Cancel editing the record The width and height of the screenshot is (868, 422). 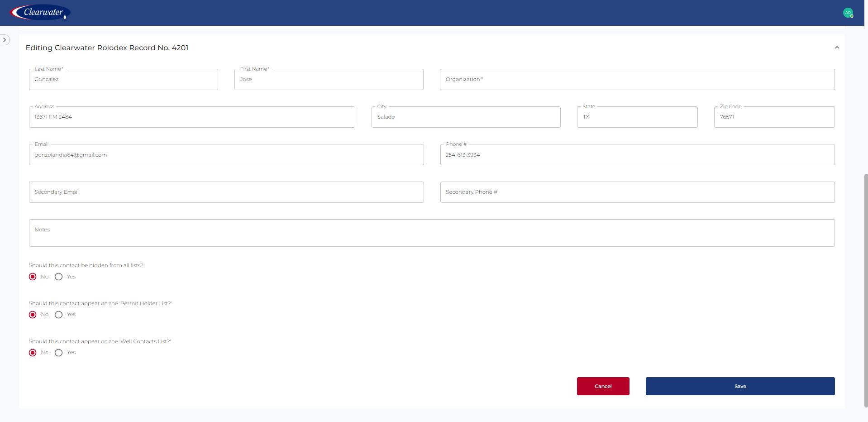pyautogui.click(x=603, y=386)
